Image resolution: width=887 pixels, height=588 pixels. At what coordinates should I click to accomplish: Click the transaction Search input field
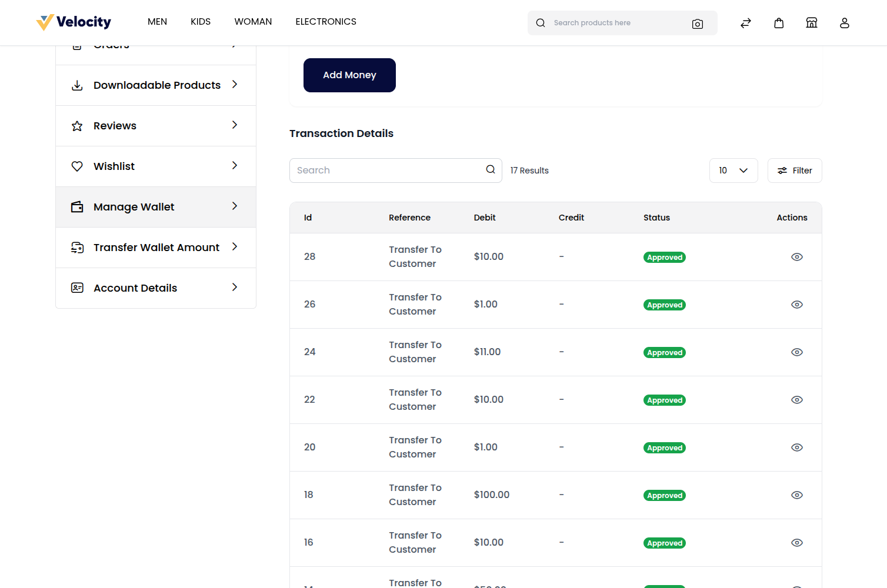[x=388, y=170]
